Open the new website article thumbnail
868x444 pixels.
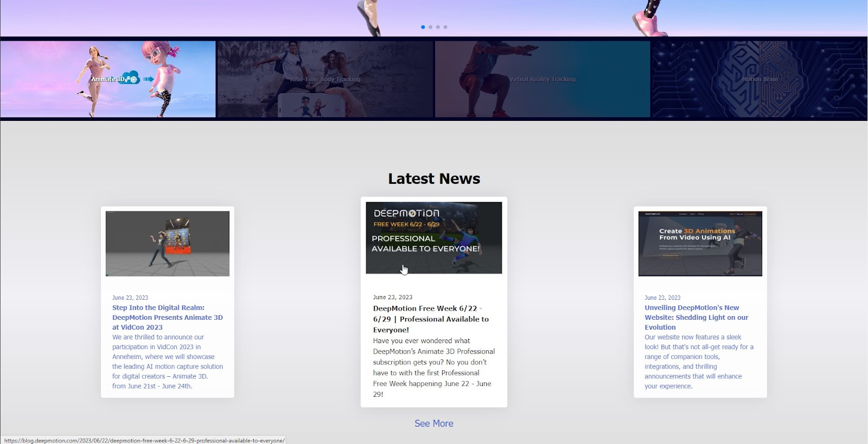coord(700,244)
